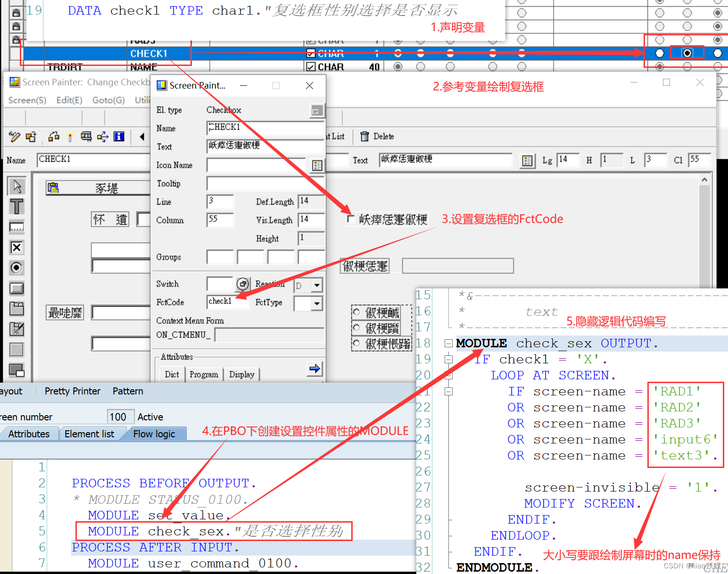Screen dimensions: 728x574
Task: Switch to the Flow logic tab
Action: click(155, 434)
